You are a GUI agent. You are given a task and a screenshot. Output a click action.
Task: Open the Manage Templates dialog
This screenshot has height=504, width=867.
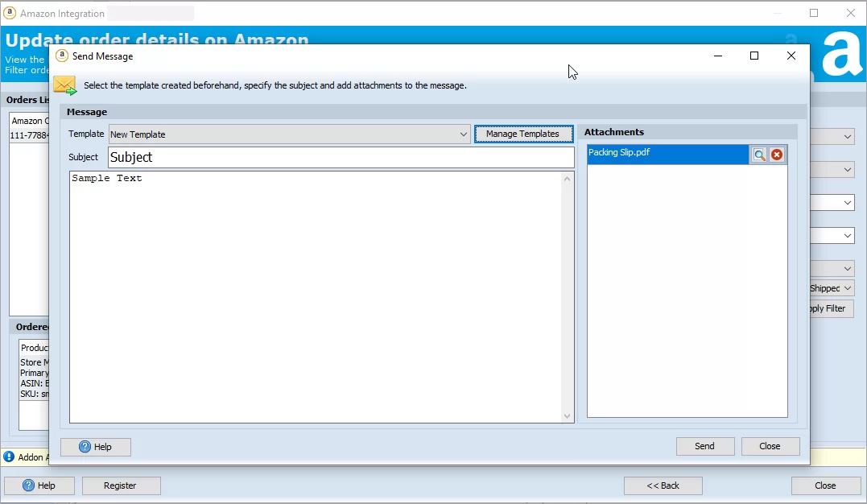523,134
